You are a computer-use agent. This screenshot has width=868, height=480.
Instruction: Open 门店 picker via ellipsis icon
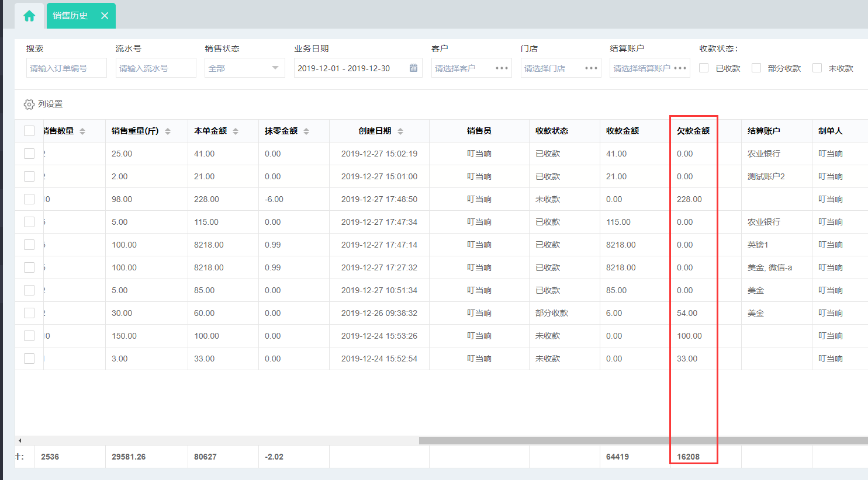(591, 68)
